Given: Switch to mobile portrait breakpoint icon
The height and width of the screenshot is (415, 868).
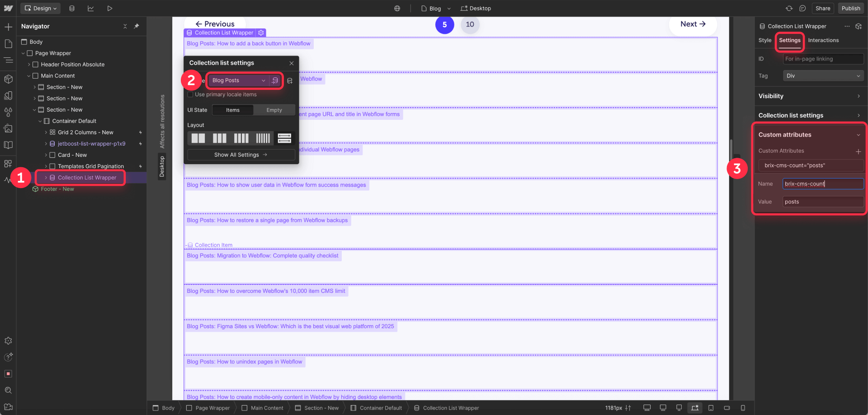Looking at the screenshot, I should [743, 408].
